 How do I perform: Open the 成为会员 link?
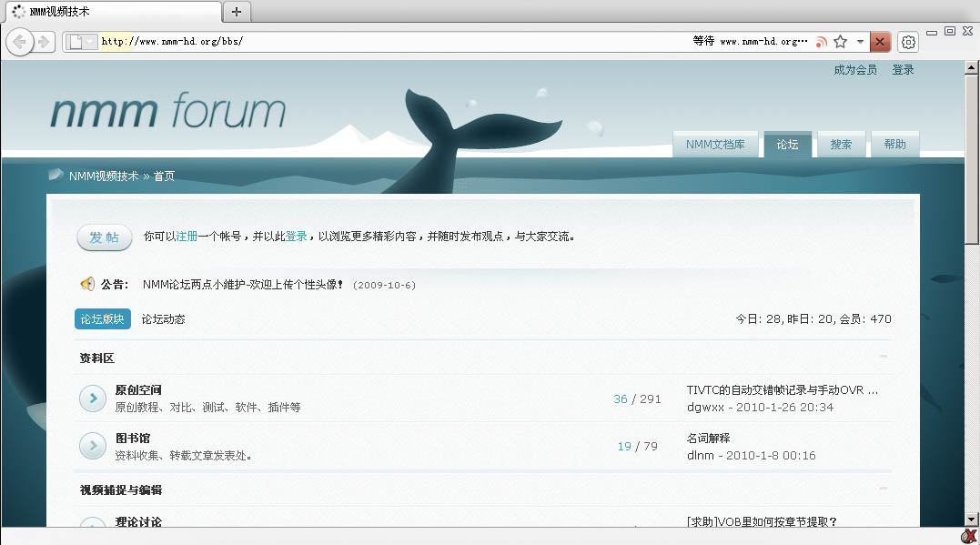click(x=855, y=70)
